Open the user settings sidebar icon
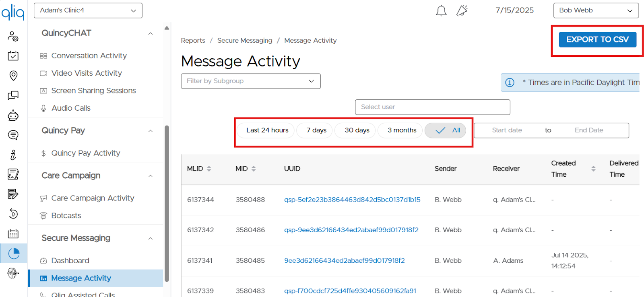This screenshot has height=297, width=644. (13, 36)
